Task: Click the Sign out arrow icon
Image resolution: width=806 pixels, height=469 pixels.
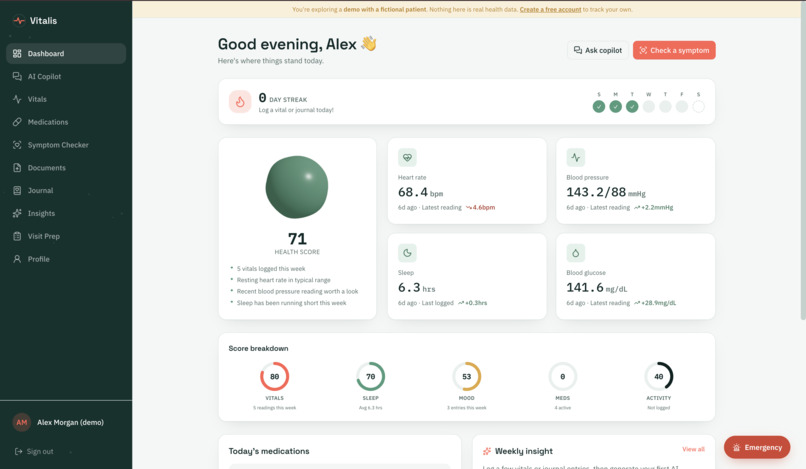Action: click(x=19, y=452)
